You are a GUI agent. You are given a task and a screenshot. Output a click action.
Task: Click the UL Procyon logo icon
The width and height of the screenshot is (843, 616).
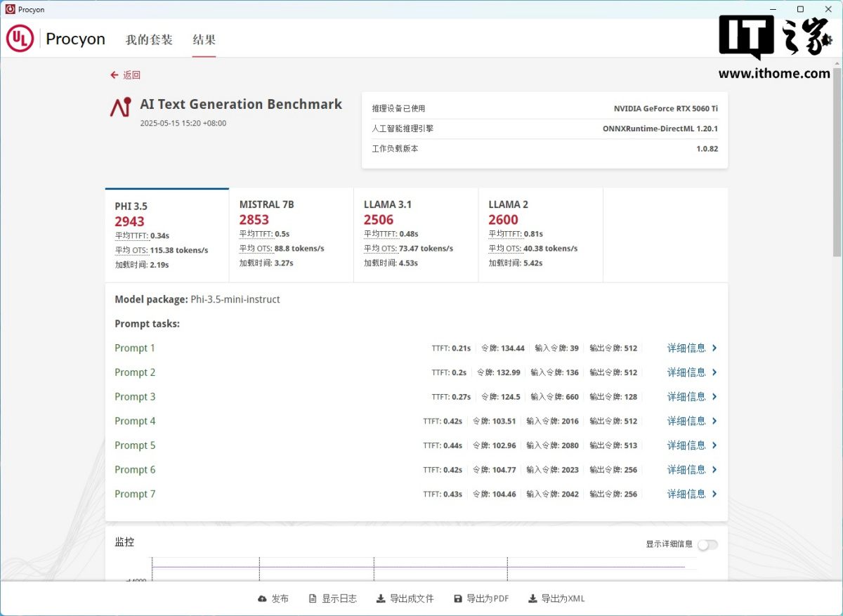tap(20, 39)
